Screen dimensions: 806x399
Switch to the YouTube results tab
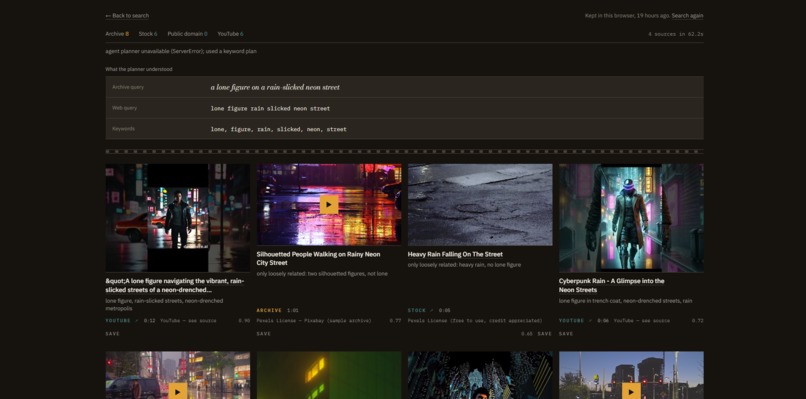point(230,34)
